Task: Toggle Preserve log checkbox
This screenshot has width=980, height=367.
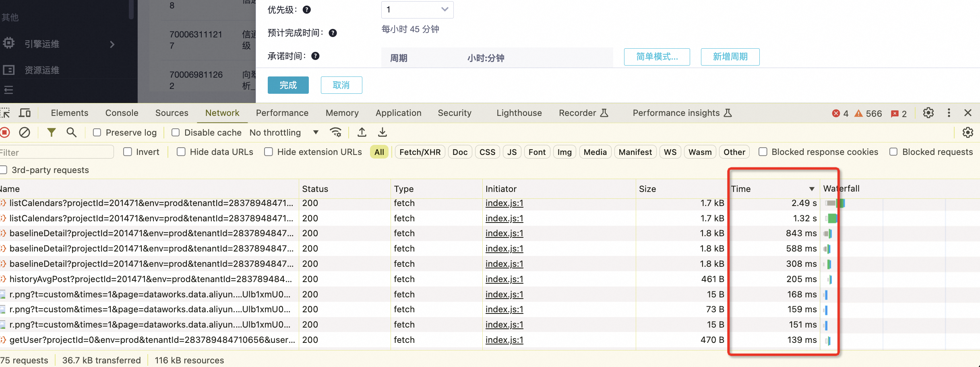Action: point(97,132)
